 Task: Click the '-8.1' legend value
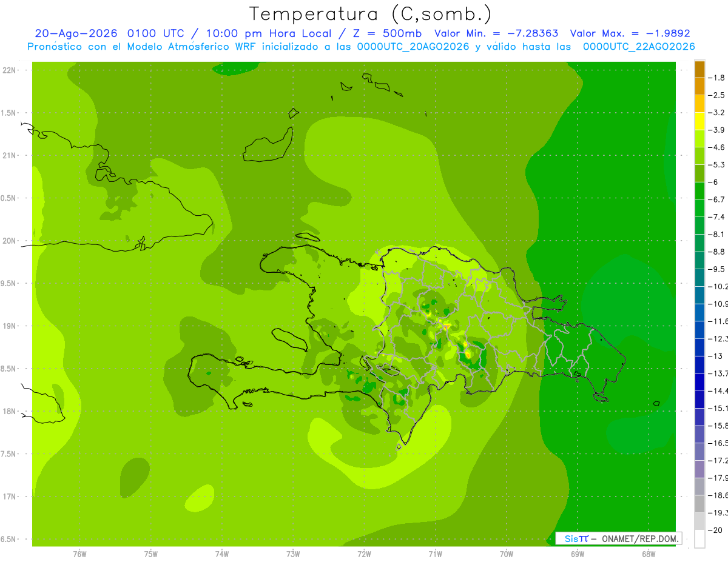click(716, 235)
